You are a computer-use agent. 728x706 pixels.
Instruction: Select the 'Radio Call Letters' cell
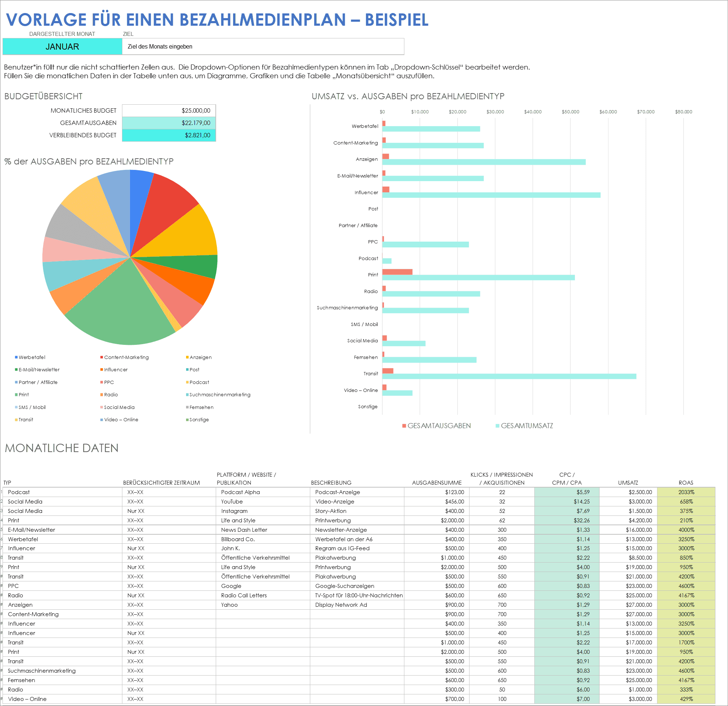pos(263,595)
